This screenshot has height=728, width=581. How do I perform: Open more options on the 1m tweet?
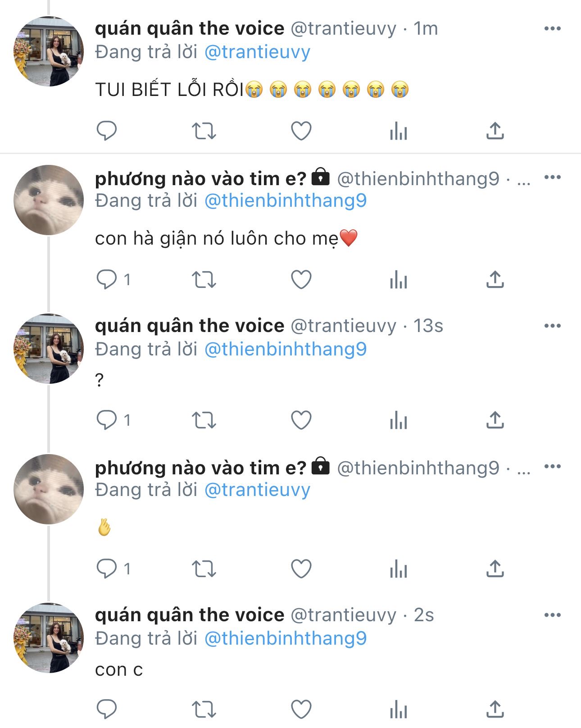pos(552,29)
